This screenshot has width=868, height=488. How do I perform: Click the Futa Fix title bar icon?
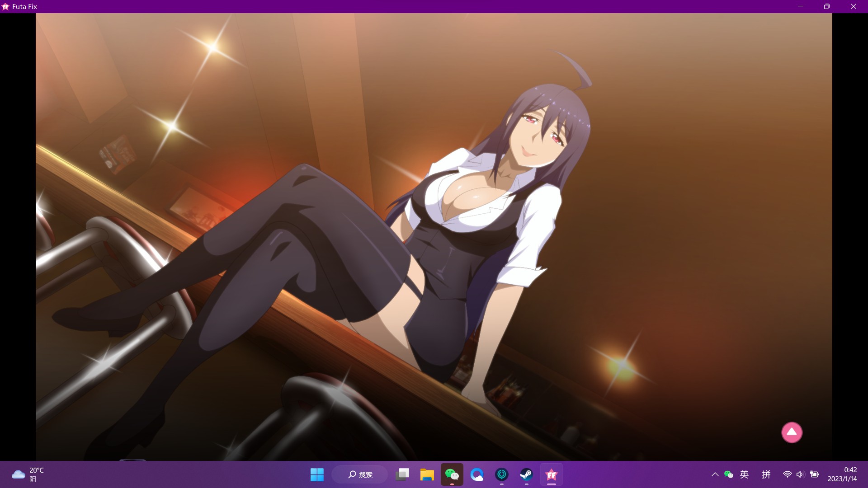(x=5, y=6)
